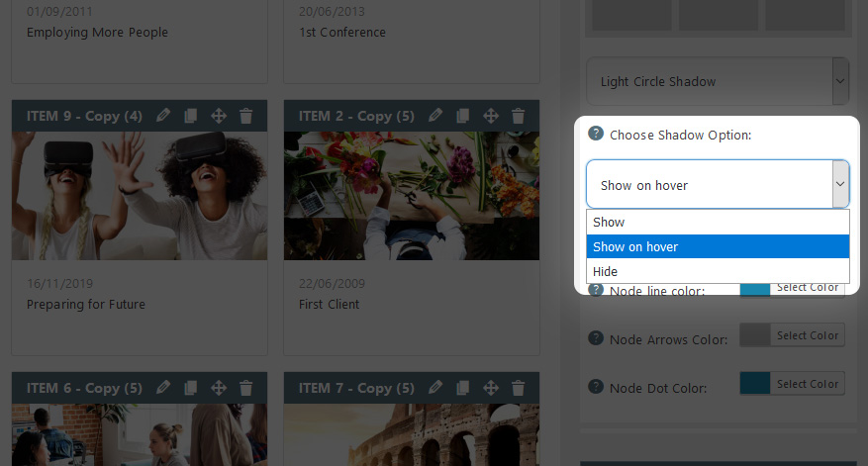868x466 pixels.
Task: Choose the Show option in list
Action: click(x=718, y=223)
